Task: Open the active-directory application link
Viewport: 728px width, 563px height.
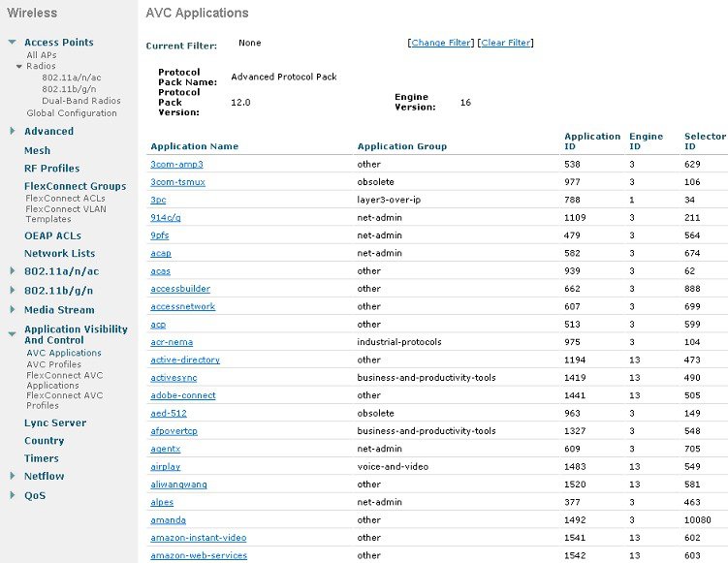Action: tap(185, 360)
